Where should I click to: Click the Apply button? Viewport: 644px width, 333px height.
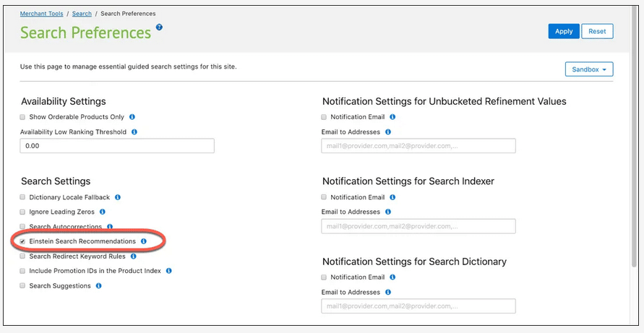[x=564, y=31]
